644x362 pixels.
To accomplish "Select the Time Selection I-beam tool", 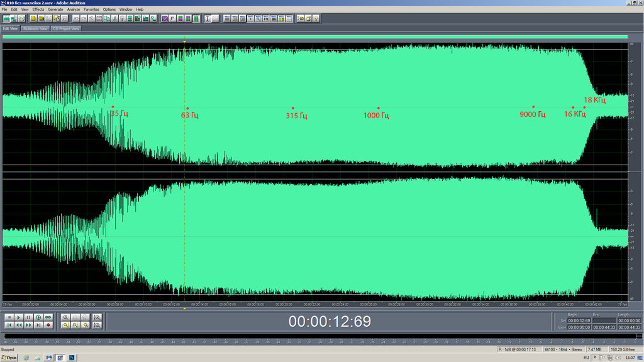I will click(208, 18).
